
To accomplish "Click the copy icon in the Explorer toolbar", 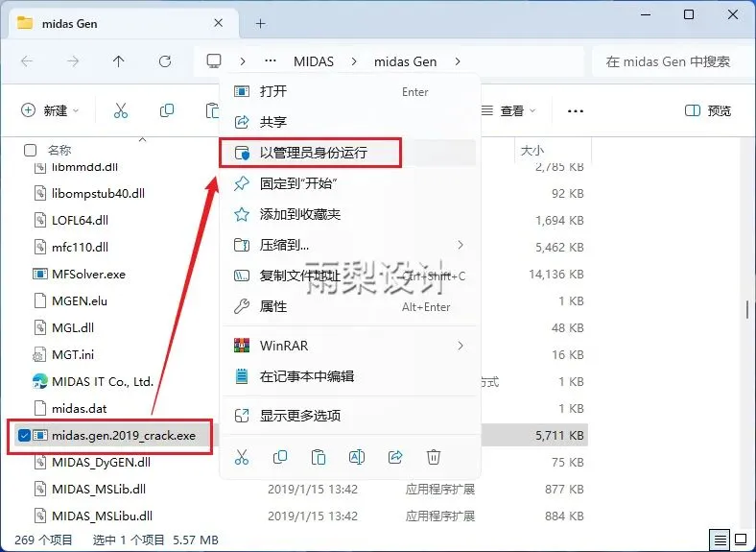I will click(x=167, y=110).
